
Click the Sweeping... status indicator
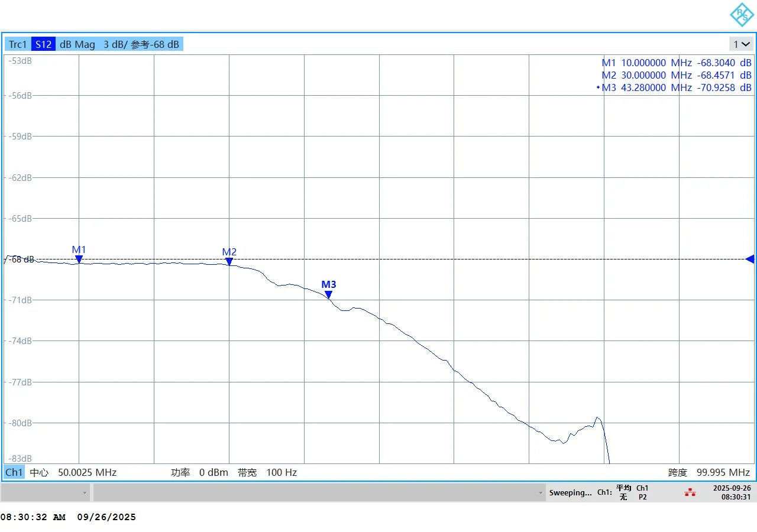click(x=570, y=492)
